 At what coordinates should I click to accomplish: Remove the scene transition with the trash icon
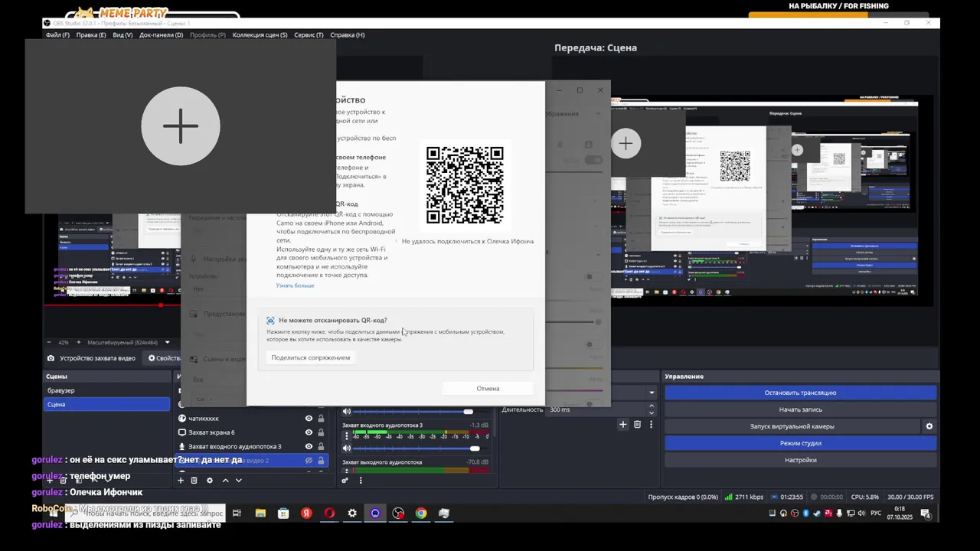(637, 425)
